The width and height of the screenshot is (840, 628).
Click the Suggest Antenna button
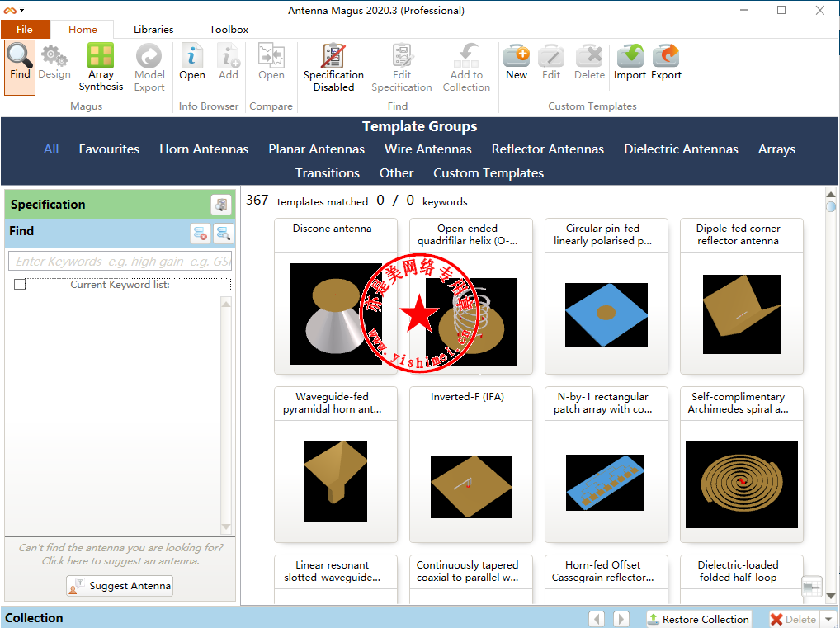click(x=120, y=586)
